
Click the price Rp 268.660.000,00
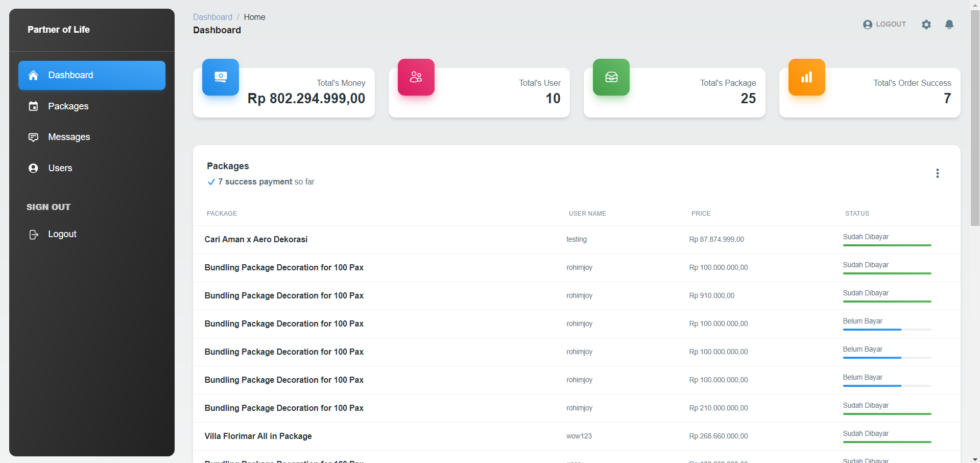(x=719, y=436)
